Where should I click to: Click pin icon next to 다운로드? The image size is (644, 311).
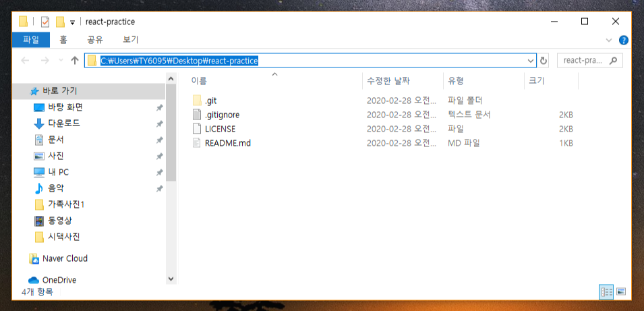[159, 123]
